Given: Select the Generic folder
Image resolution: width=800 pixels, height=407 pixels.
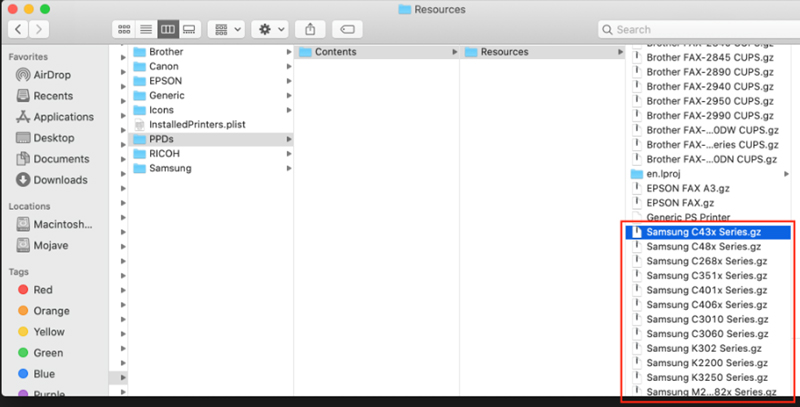Looking at the screenshot, I should click(x=211, y=95).
